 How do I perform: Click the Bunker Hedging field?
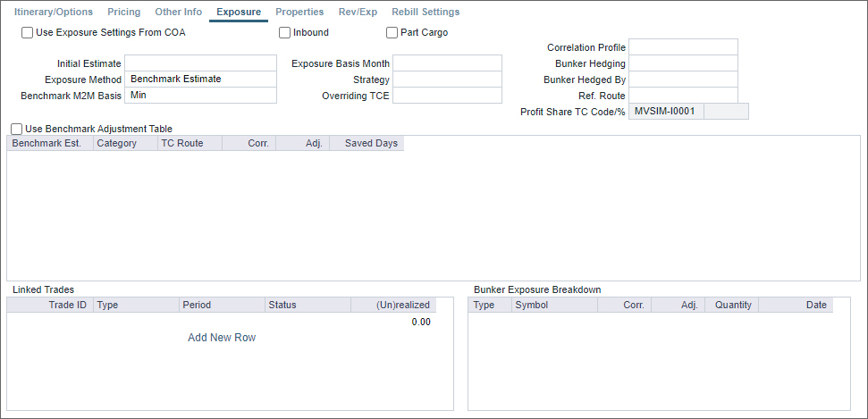683,63
